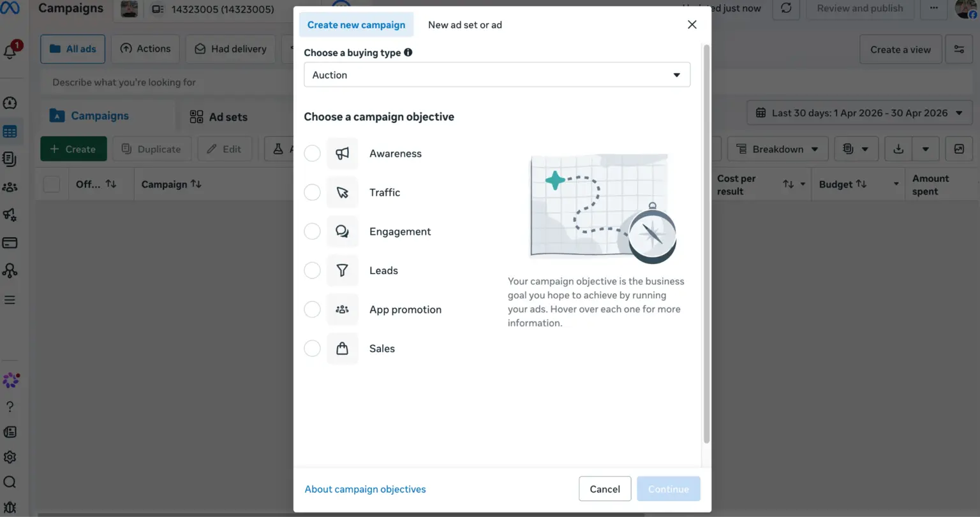Close the create campaign dialog

pyautogui.click(x=692, y=25)
